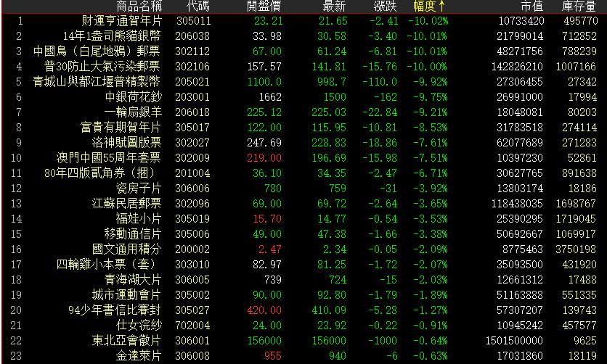Click change value -22.84
Image resolution: width=607 pixels, height=364 pixels.
(380, 112)
